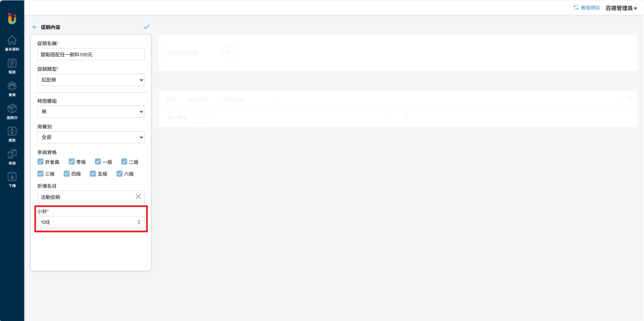Toggle the 五級 checkbox
The image size is (644, 321).
pos(93,174)
